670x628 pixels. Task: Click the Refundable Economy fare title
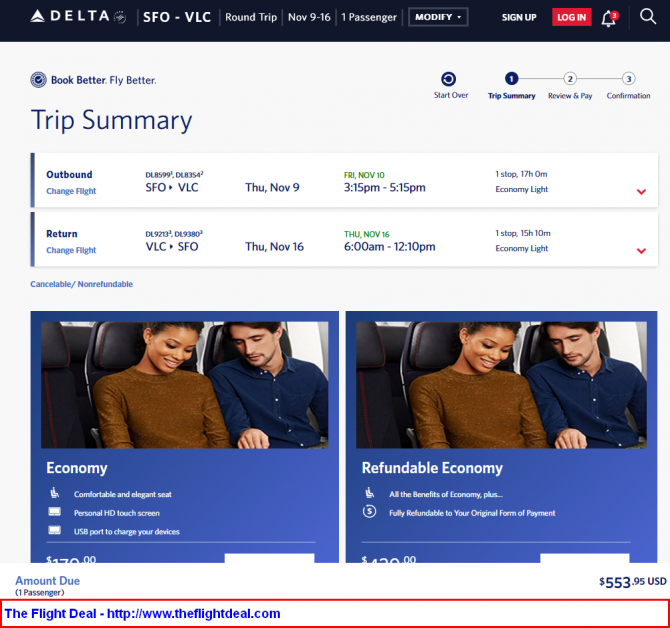point(432,468)
